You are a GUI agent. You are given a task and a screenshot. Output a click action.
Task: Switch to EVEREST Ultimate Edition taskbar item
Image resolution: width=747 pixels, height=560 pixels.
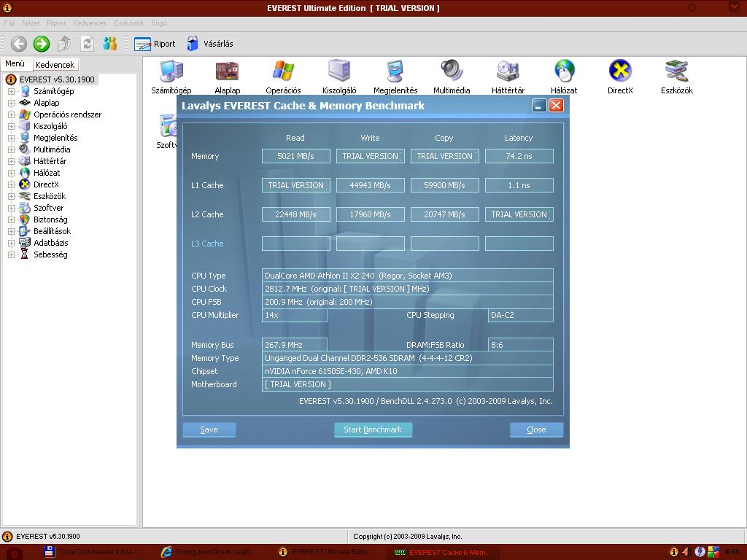click(x=327, y=552)
